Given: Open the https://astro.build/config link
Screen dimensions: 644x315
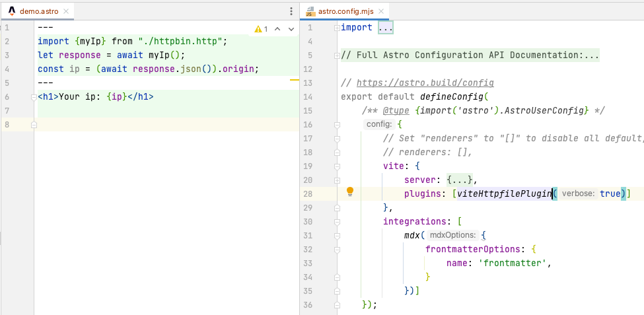Looking at the screenshot, I should click(x=425, y=83).
